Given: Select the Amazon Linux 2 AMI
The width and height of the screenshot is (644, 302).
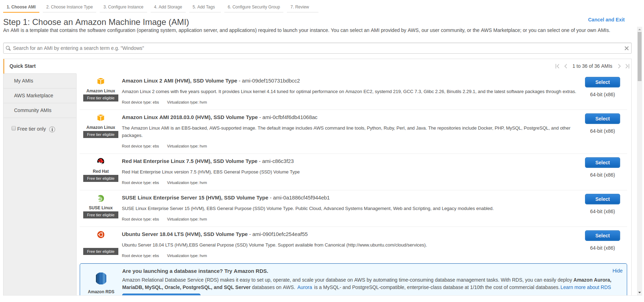Looking at the screenshot, I should coord(603,82).
